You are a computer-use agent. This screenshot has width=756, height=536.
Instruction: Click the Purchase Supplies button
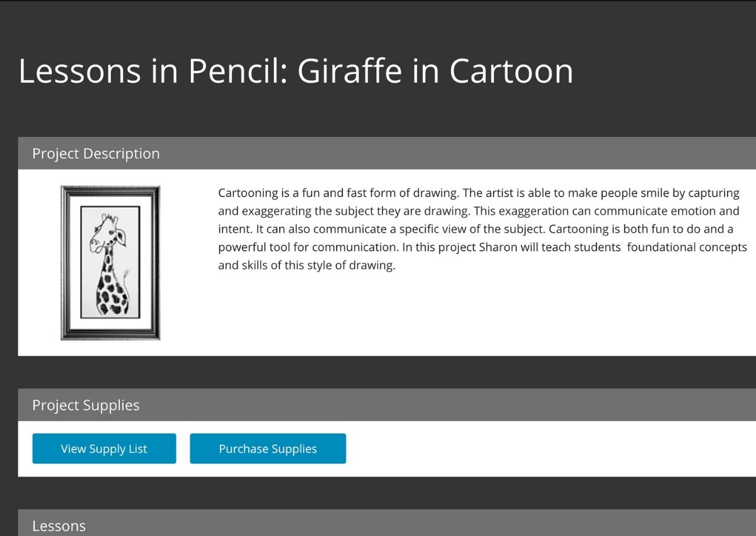[x=268, y=448]
